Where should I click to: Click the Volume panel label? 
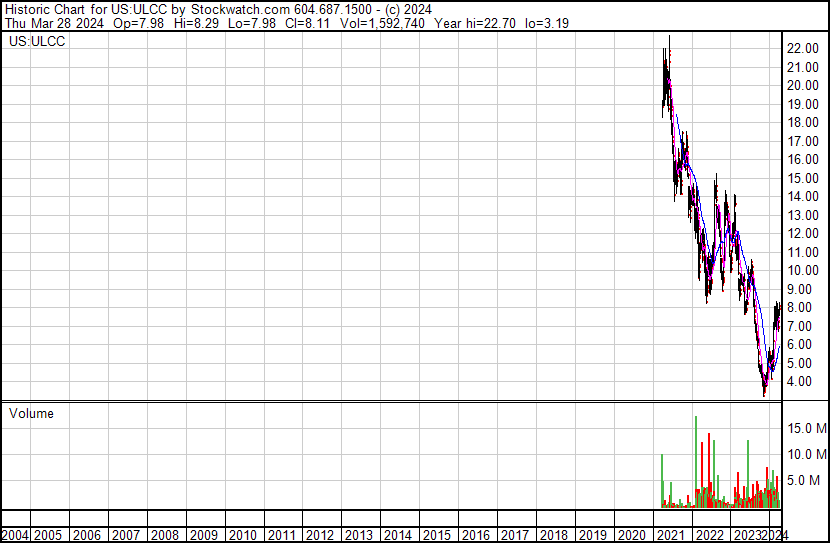click(32, 413)
